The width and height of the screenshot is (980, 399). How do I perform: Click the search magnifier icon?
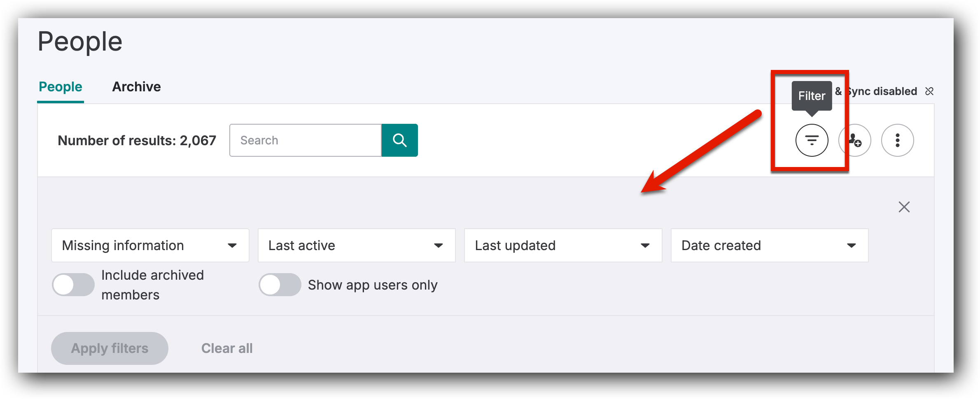coord(399,140)
